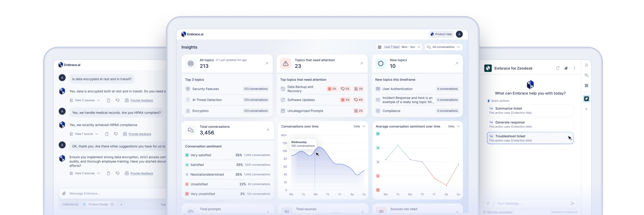
Task: Click the All topics round icon
Action: tap(191, 64)
